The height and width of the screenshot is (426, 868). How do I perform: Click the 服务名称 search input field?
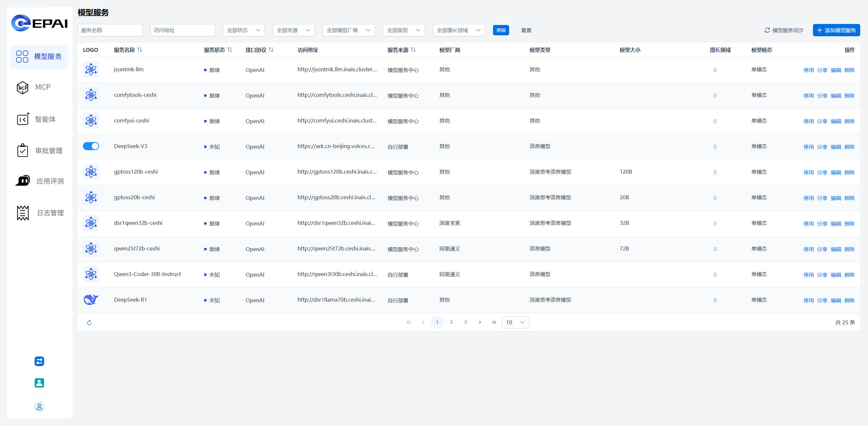[110, 30]
